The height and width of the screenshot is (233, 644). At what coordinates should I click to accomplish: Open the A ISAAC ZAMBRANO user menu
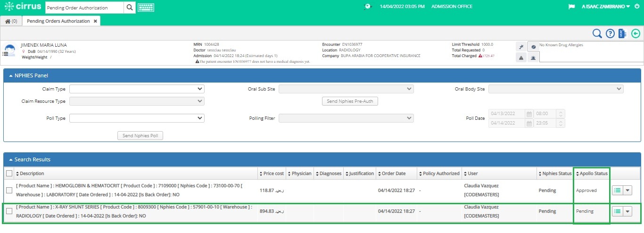click(606, 7)
